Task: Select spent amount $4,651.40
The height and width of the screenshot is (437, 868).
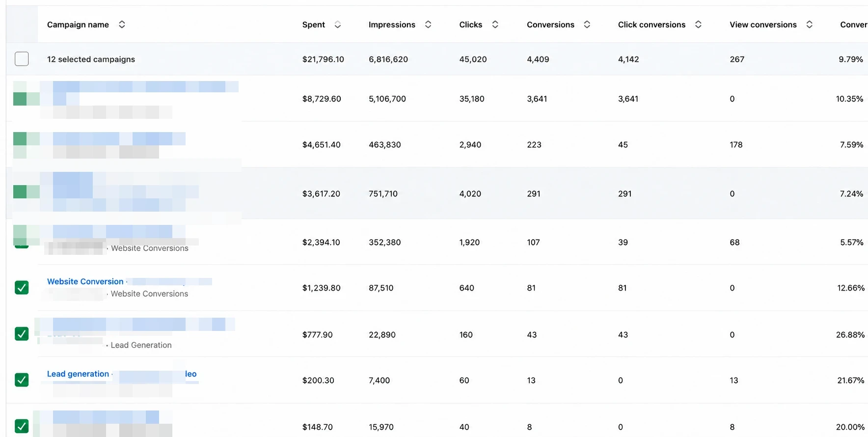Action: click(x=322, y=145)
